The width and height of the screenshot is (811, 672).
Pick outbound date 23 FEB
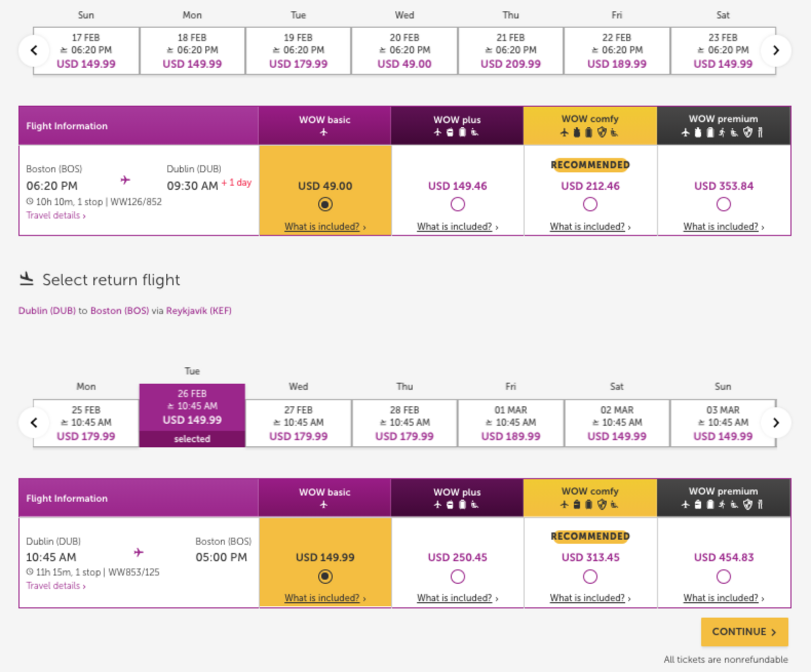point(723,51)
